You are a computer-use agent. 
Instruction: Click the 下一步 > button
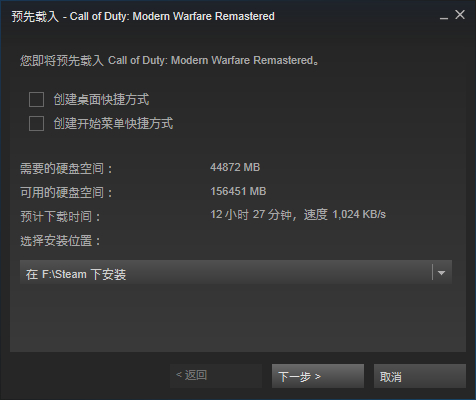click(318, 376)
